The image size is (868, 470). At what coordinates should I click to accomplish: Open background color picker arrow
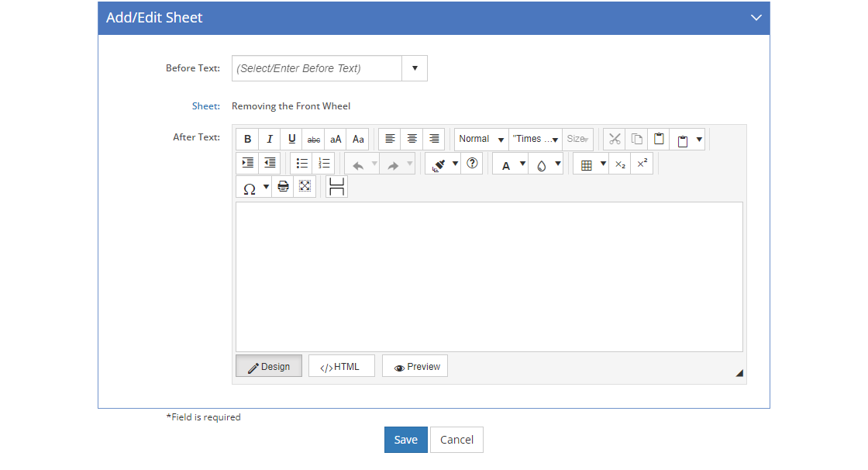[558, 164]
